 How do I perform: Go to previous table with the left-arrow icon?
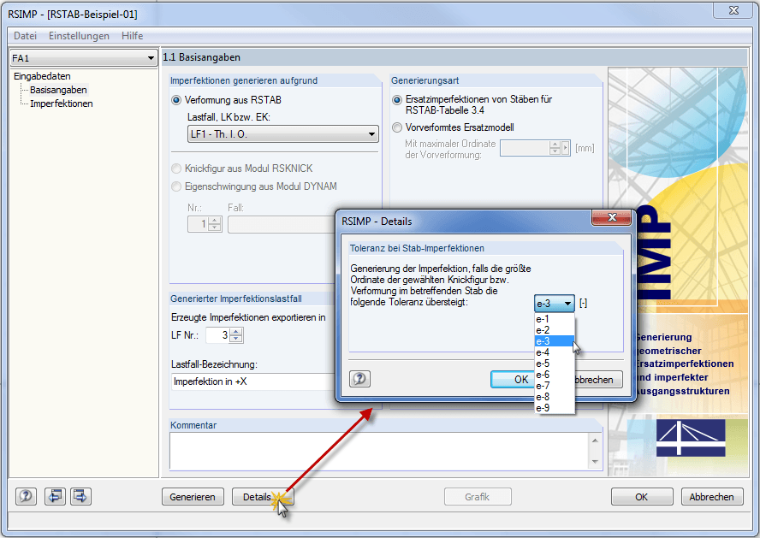click(55, 496)
